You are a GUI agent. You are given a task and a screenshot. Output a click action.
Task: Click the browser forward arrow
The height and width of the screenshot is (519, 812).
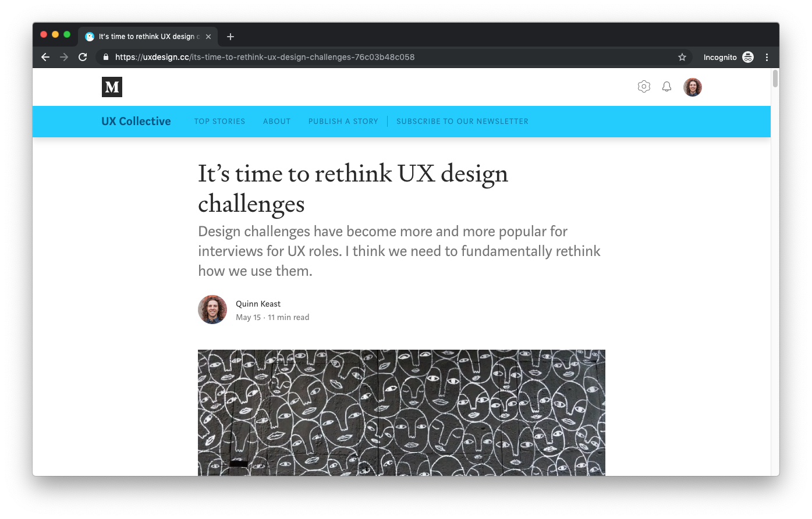pos(64,57)
